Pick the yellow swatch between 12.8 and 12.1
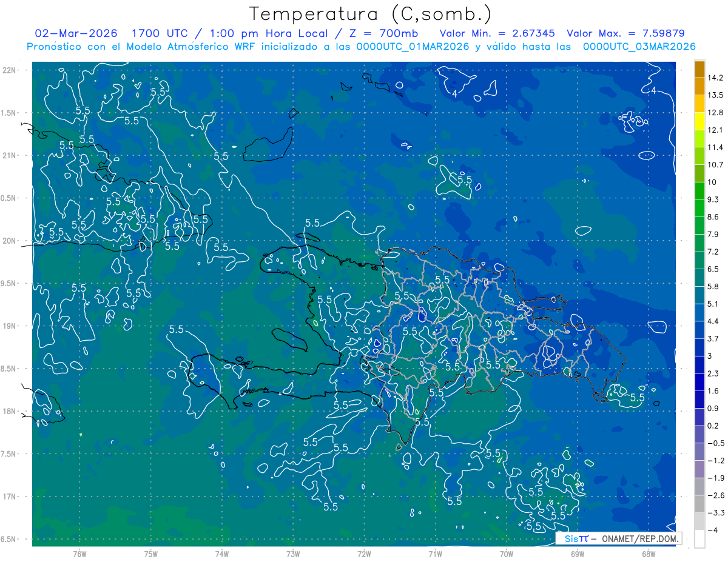Viewport: 728px width, 562px height. click(699, 121)
